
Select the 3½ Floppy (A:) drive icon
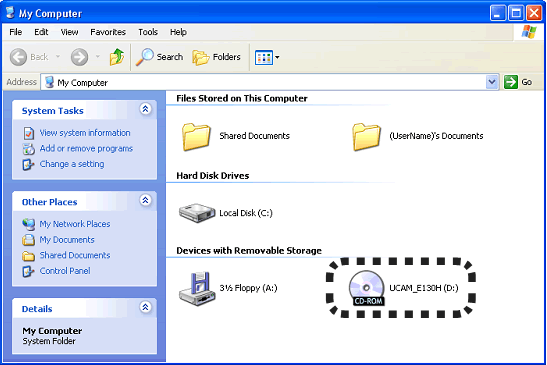click(197, 289)
